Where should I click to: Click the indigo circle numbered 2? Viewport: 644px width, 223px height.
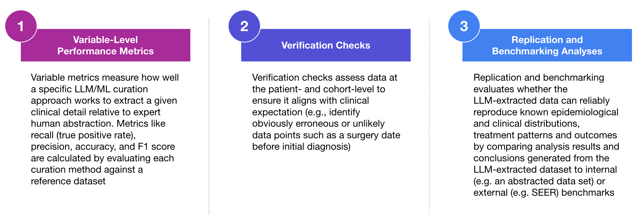click(244, 26)
